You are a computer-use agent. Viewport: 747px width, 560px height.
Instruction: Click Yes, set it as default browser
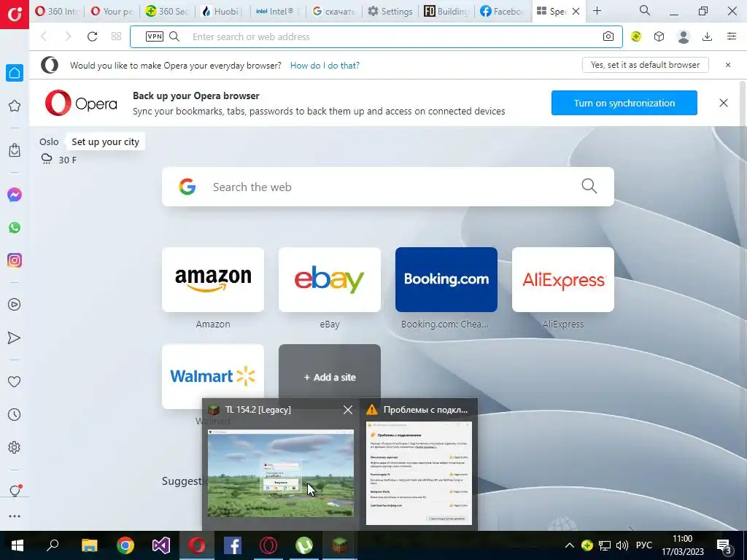645,65
